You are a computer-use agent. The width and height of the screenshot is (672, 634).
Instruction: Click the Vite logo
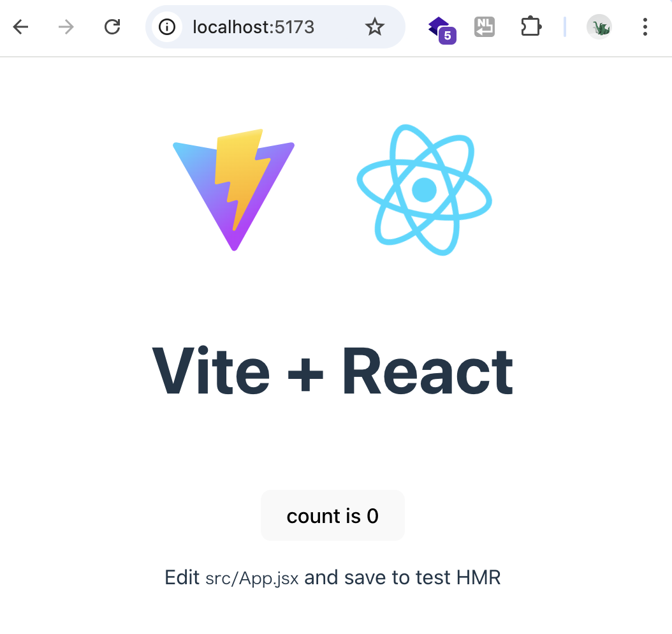pos(233,189)
